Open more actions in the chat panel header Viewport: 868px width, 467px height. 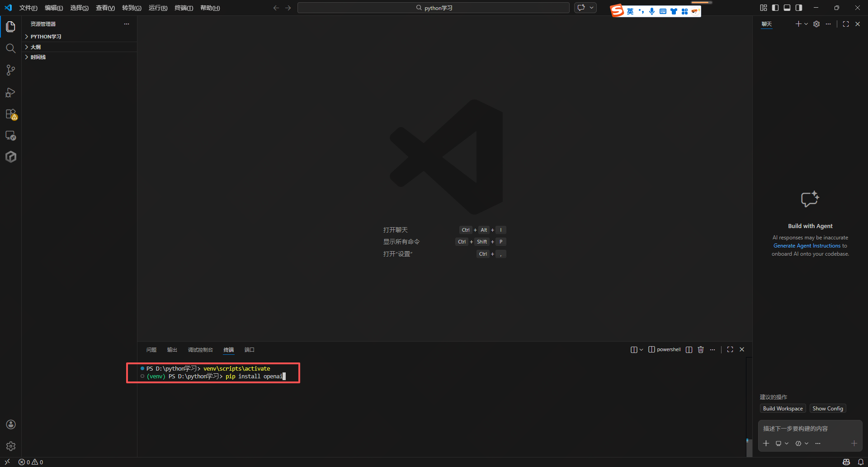point(828,24)
